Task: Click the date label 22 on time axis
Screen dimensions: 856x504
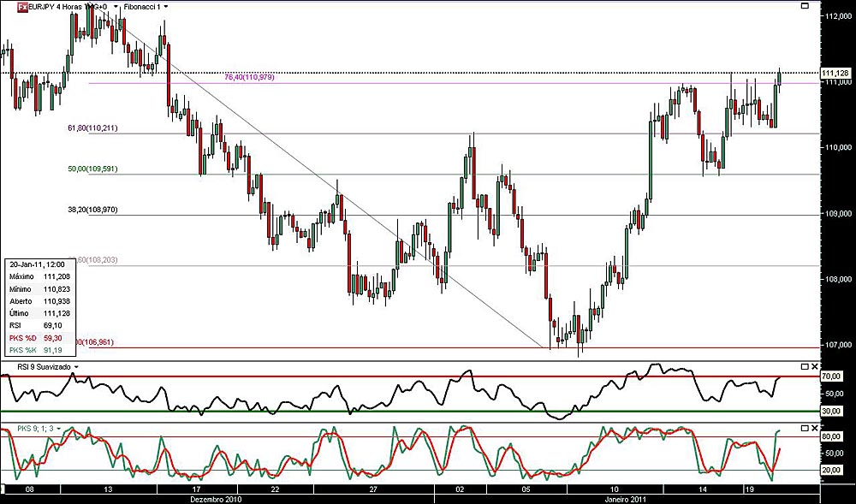Action: [x=275, y=489]
